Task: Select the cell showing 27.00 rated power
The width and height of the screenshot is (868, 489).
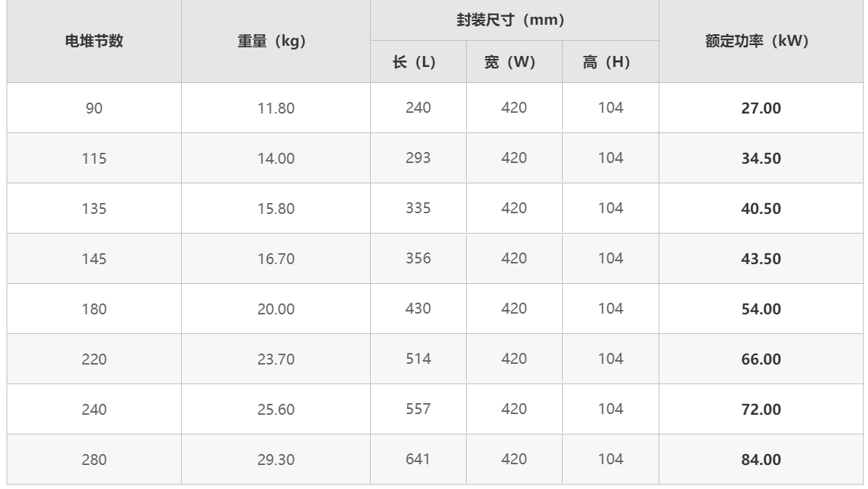Action: pos(760,108)
